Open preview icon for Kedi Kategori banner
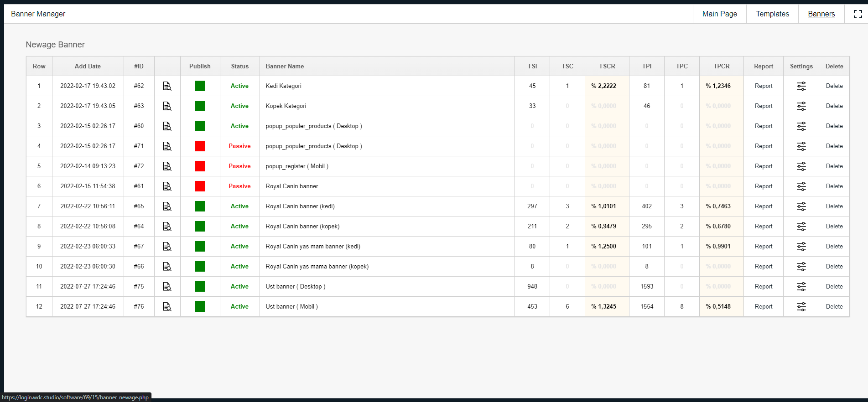Viewport: 868px width, 402px height. point(167,86)
